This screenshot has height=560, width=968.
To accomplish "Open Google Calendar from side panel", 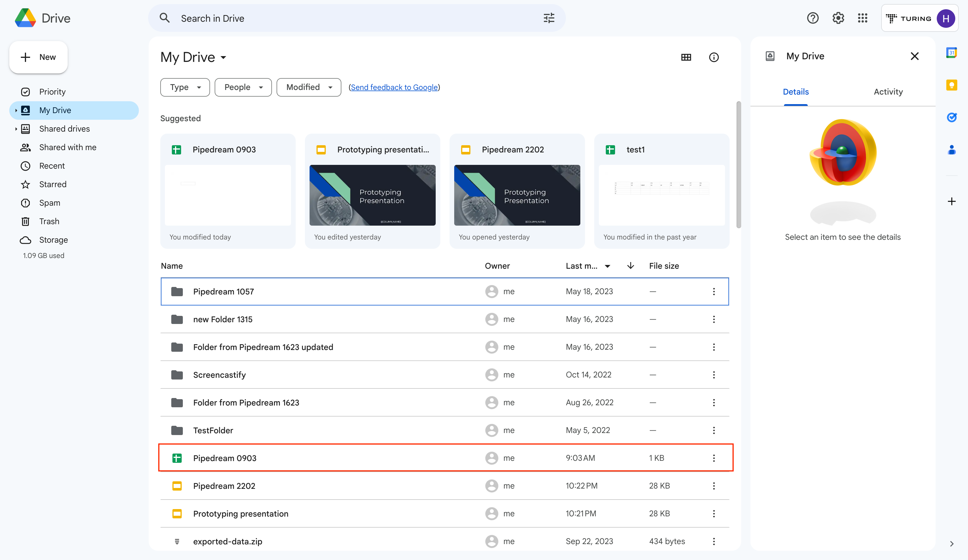I will click(952, 53).
